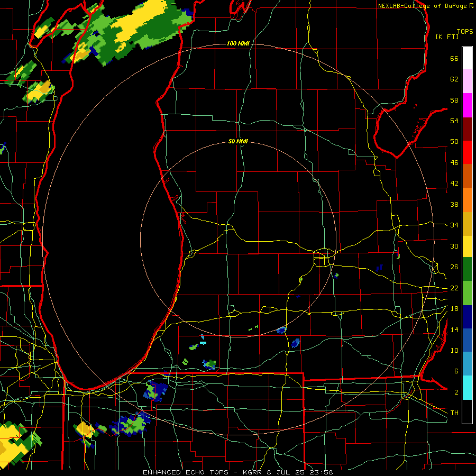Click the white color swatch in the legend
Screen dimensions: 476x476
pos(467,58)
